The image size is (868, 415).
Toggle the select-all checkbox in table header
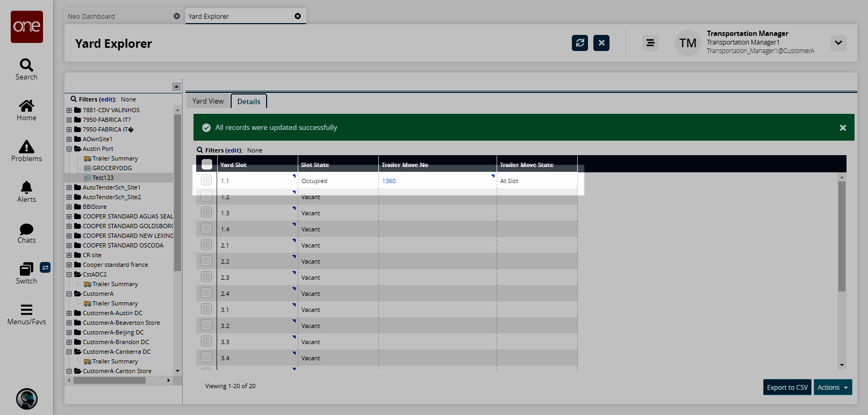pos(206,164)
